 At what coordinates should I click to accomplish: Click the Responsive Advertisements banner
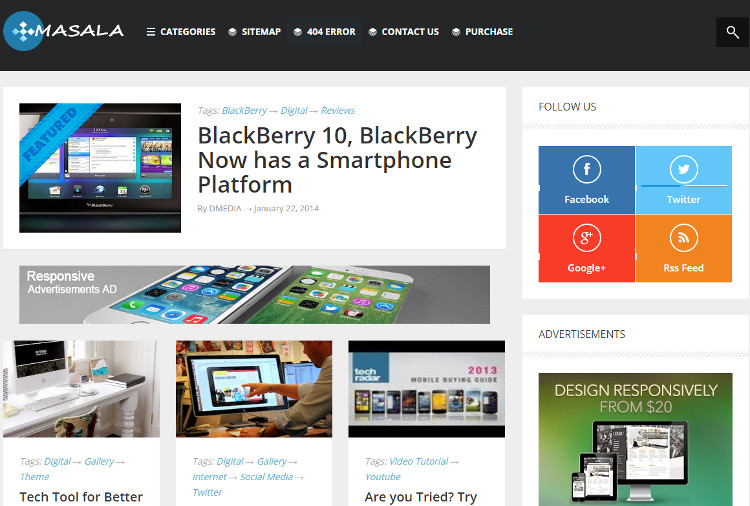click(x=254, y=295)
